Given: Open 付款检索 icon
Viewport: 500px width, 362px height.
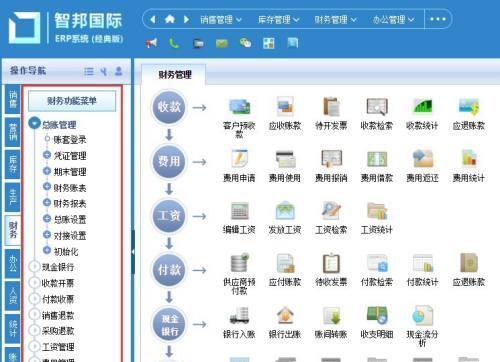Looking at the screenshot, I should [x=377, y=263].
